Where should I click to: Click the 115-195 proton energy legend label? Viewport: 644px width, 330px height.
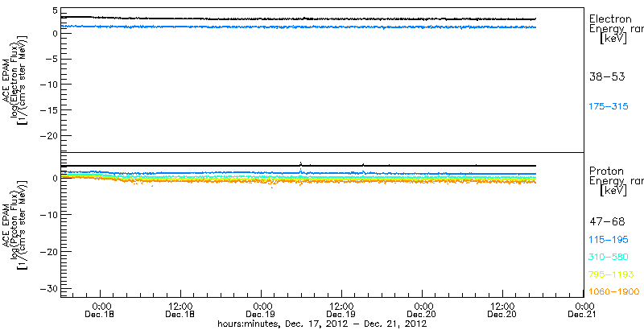[609, 240]
